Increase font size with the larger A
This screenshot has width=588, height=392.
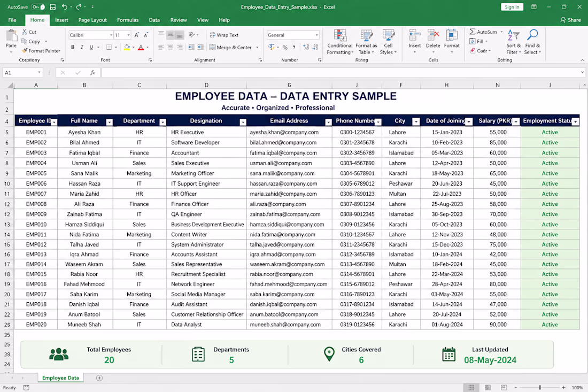tap(136, 35)
